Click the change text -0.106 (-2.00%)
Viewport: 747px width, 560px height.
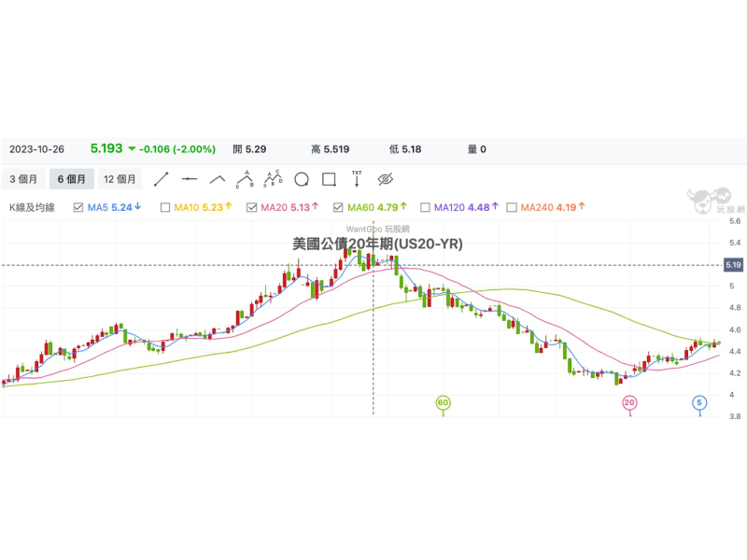tap(177, 149)
